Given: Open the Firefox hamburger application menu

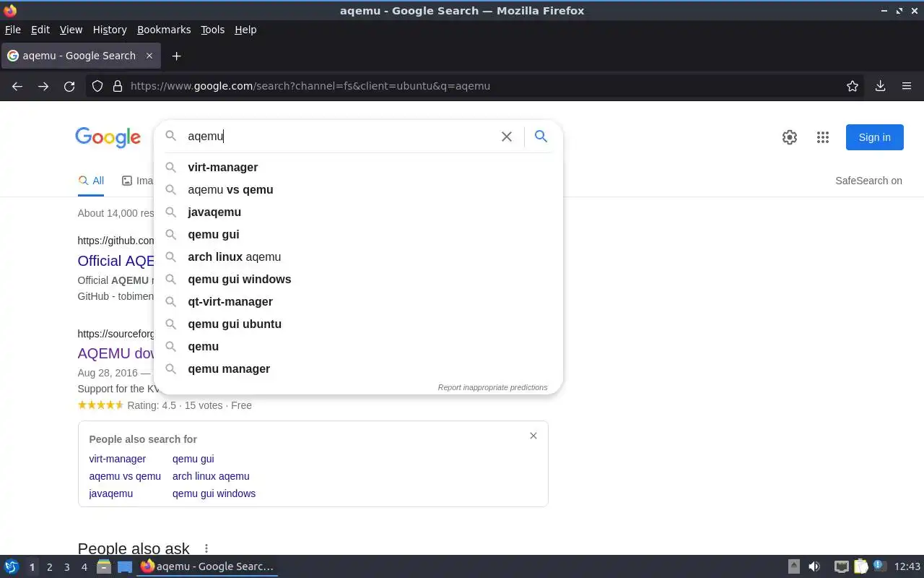Looking at the screenshot, I should [907, 86].
